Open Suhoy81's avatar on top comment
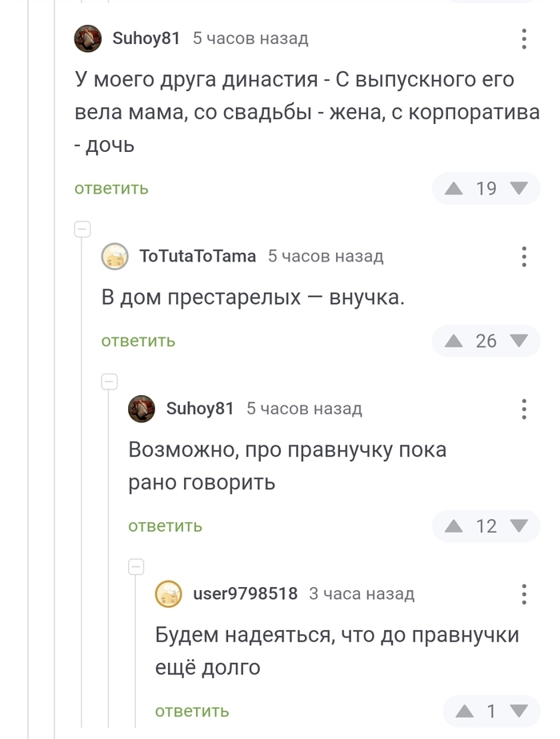The height and width of the screenshot is (739, 560). point(88,38)
